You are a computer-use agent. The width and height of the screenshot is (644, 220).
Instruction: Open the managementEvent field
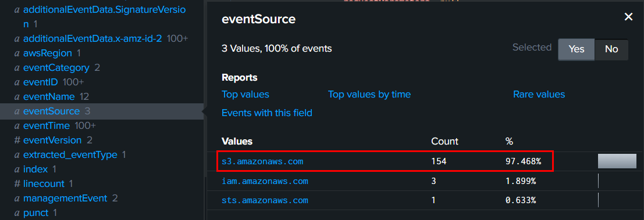pos(65,199)
